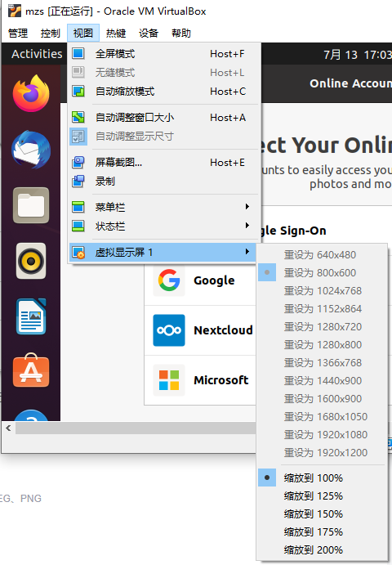Select the 重设为 640x480 resolution option
Screen dimensions: 392x565
click(322, 255)
